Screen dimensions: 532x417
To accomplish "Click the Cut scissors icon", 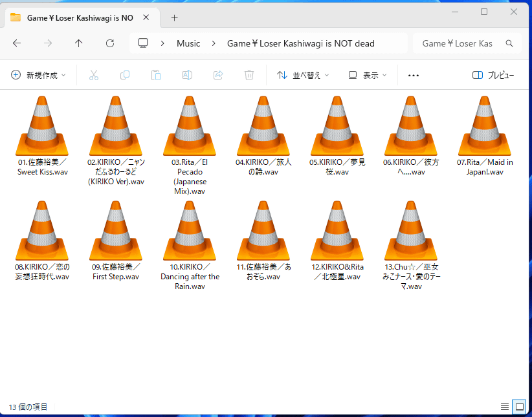I will pyautogui.click(x=94, y=75).
